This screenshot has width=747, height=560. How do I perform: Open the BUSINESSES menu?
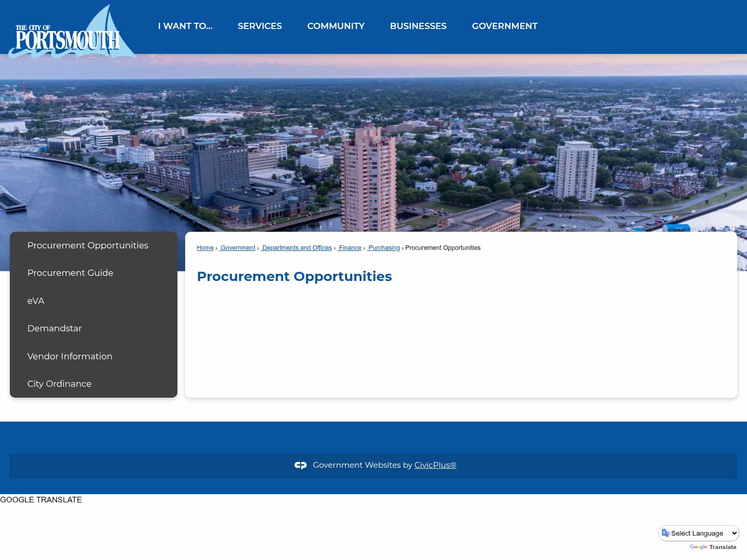click(x=418, y=26)
